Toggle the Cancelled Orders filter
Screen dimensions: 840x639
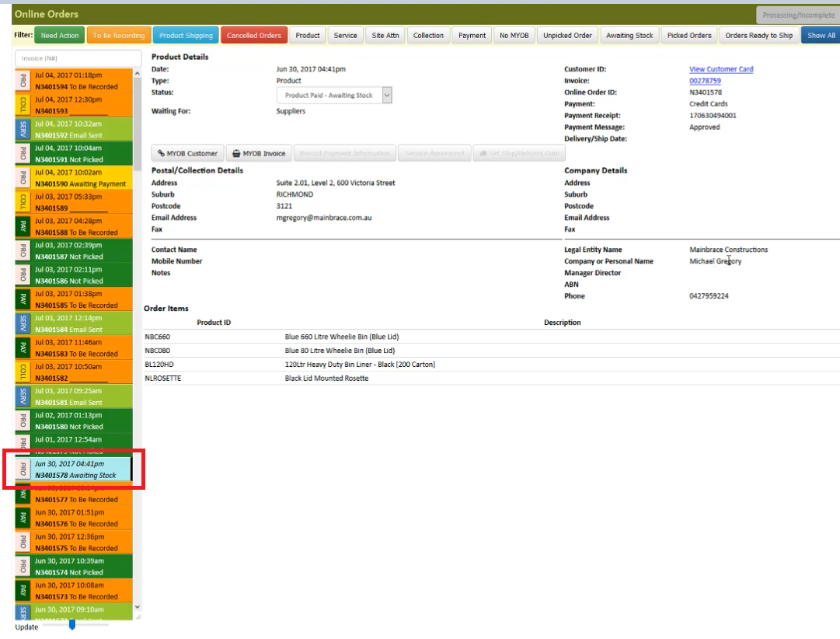(x=254, y=36)
